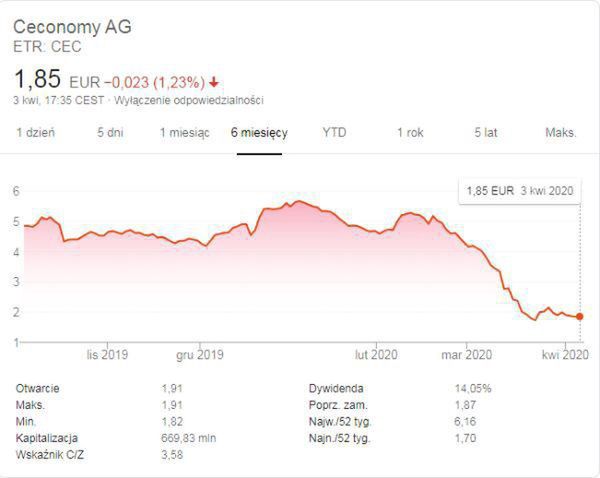Viewport: 600px width, 478px height.
Task: Select the "1 dzień" time range tab
Action: click(x=35, y=133)
